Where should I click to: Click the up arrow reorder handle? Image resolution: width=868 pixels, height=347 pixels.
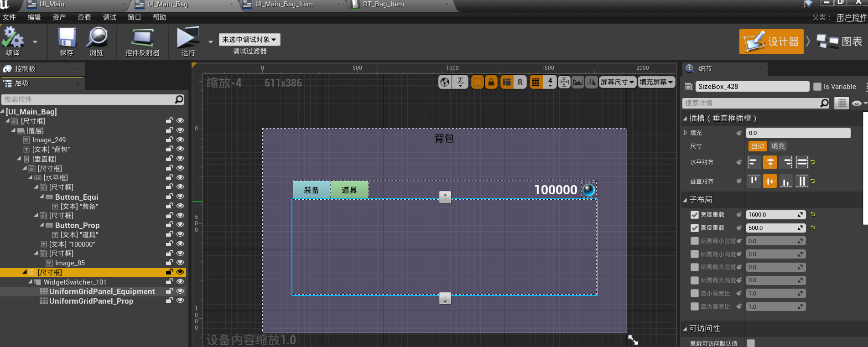click(445, 197)
